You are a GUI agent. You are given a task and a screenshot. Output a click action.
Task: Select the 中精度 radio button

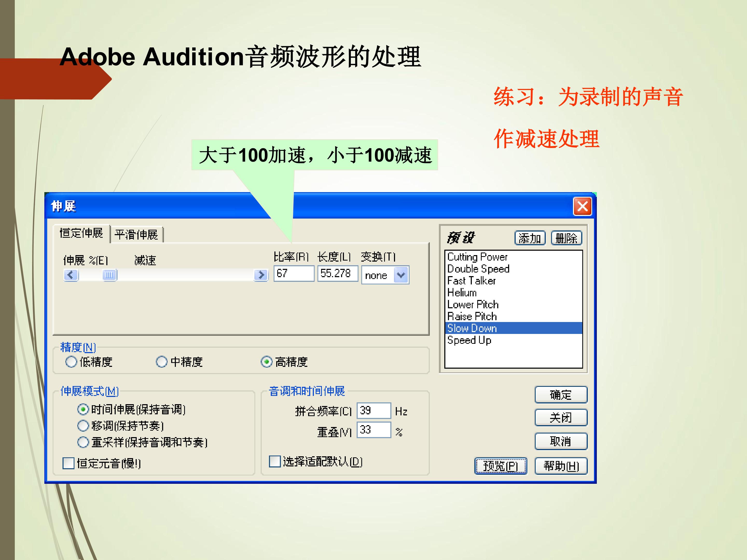162,362
